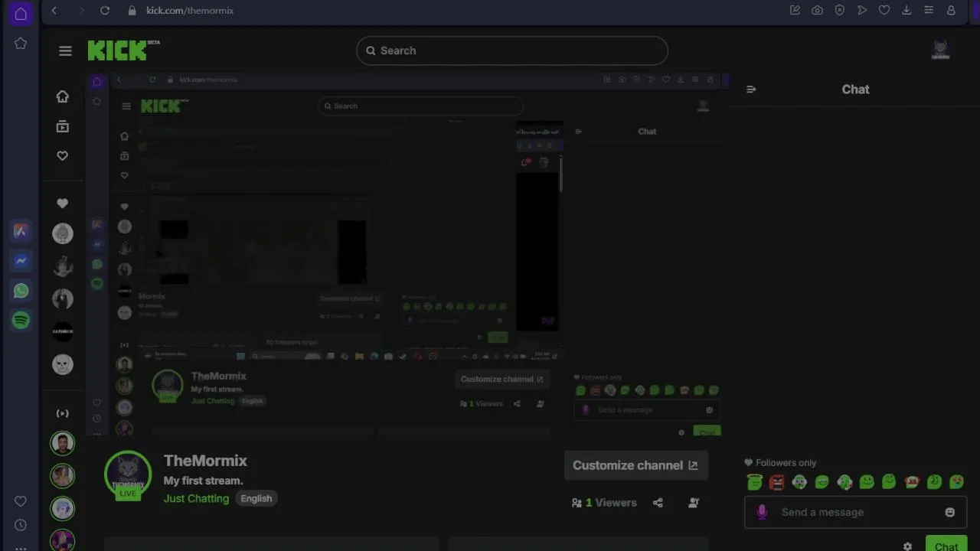Screen dimensions: 980x551
Task: Insert the halo green emote
Action: click(x=755, y=481)
